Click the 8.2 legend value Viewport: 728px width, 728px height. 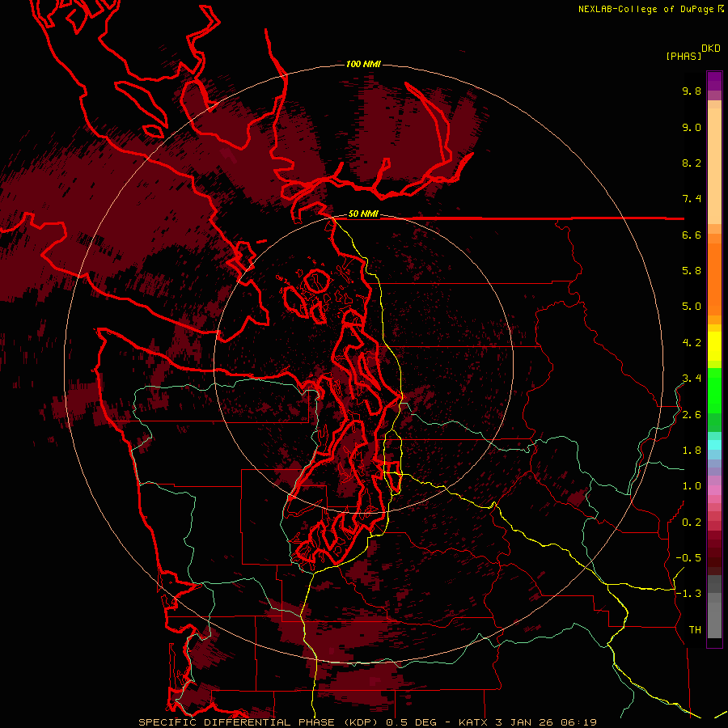point(692,163)
